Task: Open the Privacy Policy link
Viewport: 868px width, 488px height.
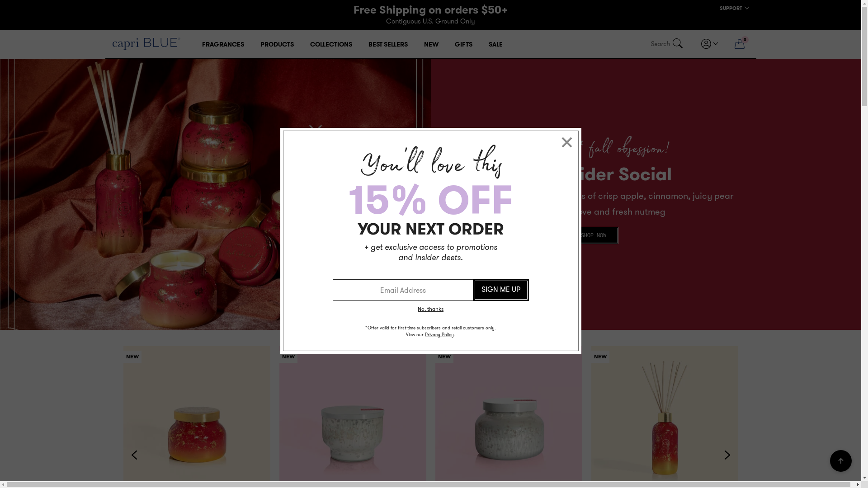Action: (x=439, y=335)
